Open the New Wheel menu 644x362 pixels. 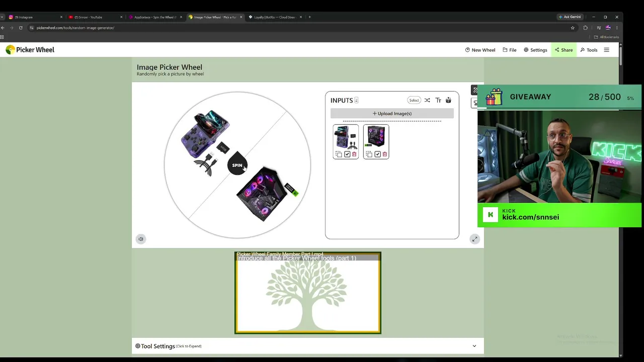[480, 50]
